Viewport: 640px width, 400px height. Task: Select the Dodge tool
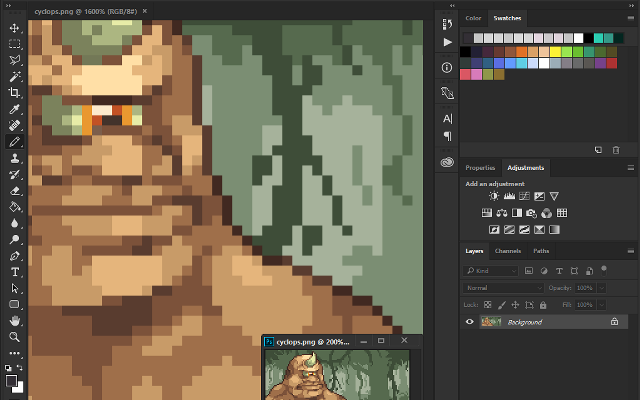pos(14,240)
